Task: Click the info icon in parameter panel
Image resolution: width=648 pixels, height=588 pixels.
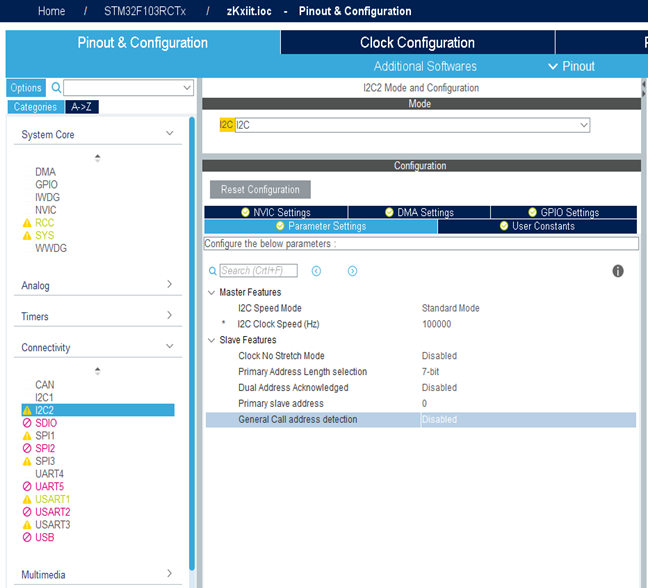Action: point(618,271)
